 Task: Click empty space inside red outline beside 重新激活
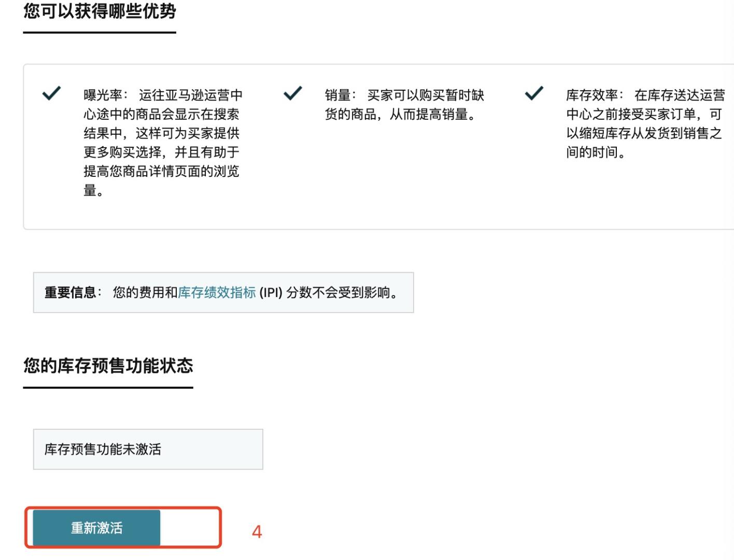(x=190, y=528)
